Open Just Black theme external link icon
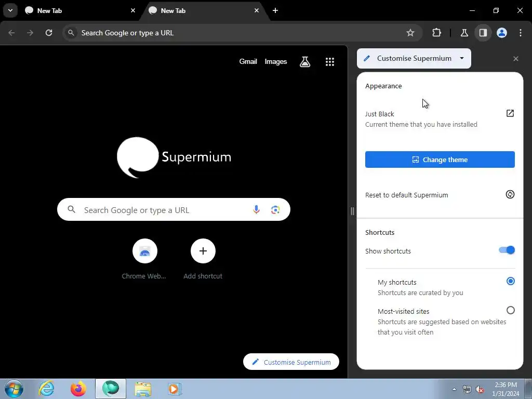The width and height of the screenshot is (532, 399). click(510, 113)
